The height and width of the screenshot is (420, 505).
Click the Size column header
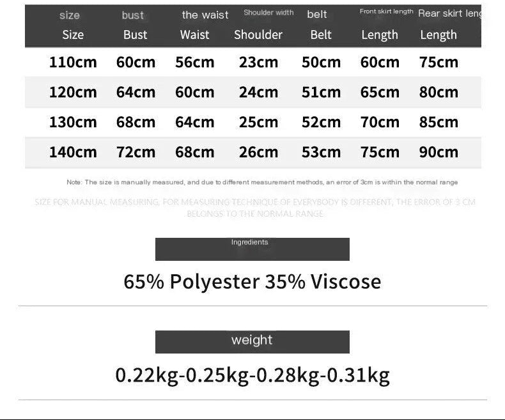point(73,35)
